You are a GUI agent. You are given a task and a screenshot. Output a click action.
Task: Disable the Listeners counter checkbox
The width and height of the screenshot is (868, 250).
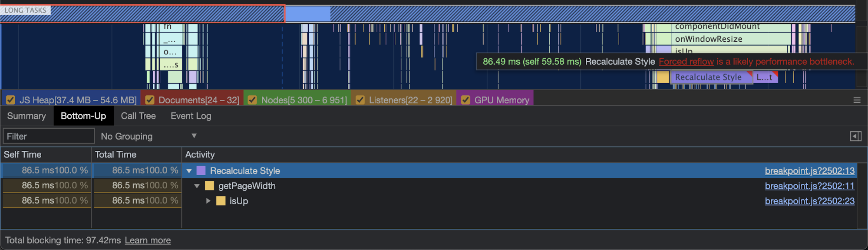click(x=360, y=100)
